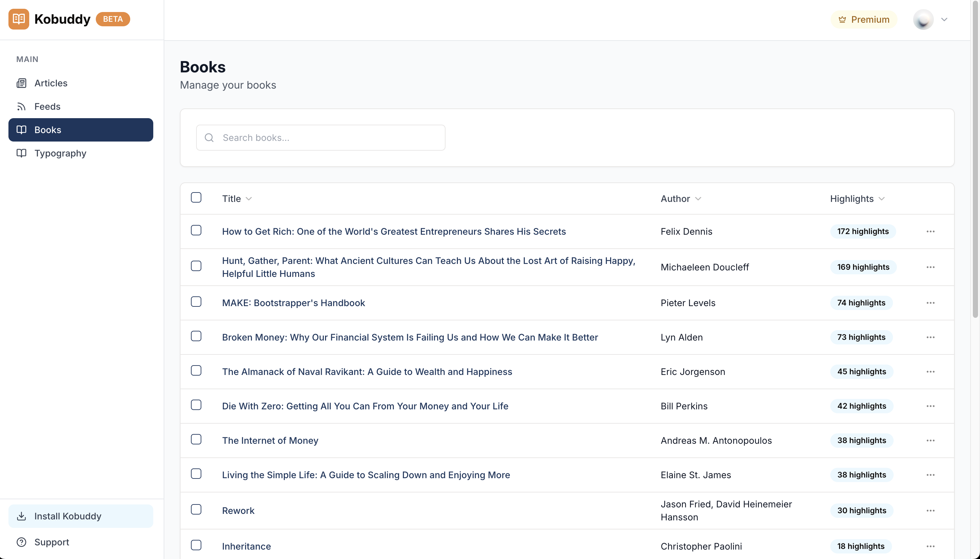Click the Feeds RSS icon
The width and height of the screenshot is (980, 559).
pos(22,106)
